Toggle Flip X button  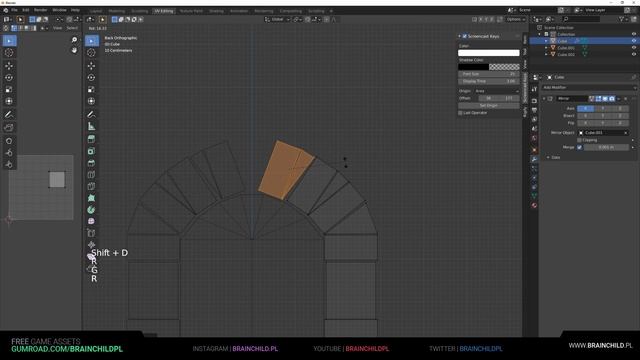(586, 123)
